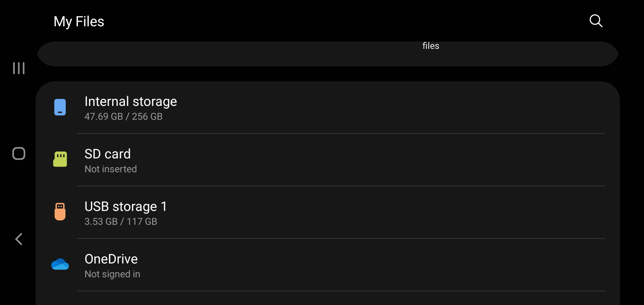Tap the OneDrive cloud icon
Image resolution: width=644 pixels, height=305 pixels.
click(60, 264)
